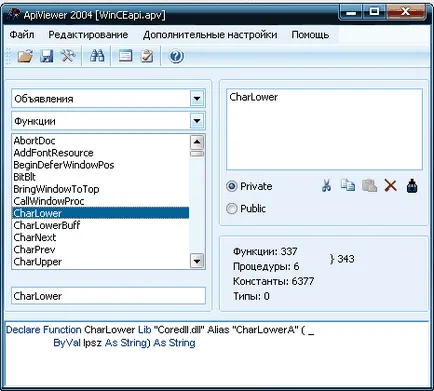Close the ApiViewer window
434x391 pixels.
(x=405, y=13)
